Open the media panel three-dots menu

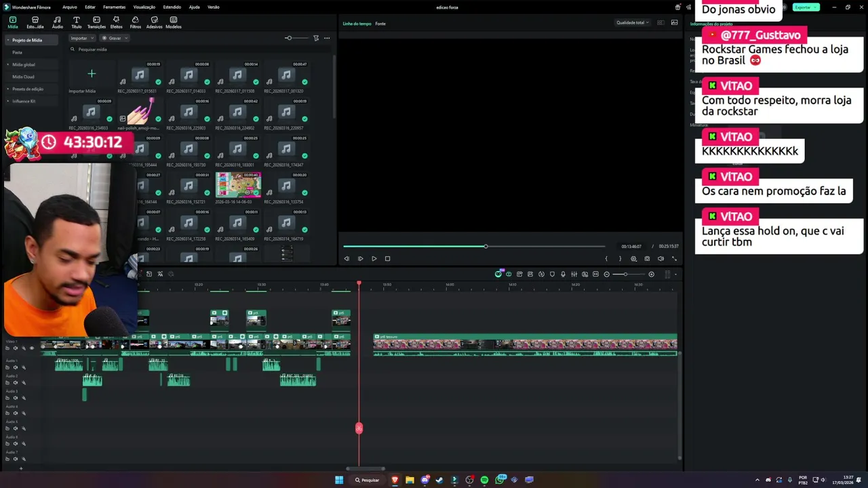click(327, 38)
